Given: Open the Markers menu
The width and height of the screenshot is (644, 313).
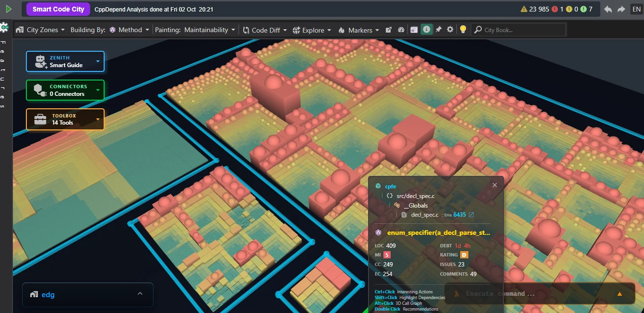Looking at the screenshot, I should point(359,30).
